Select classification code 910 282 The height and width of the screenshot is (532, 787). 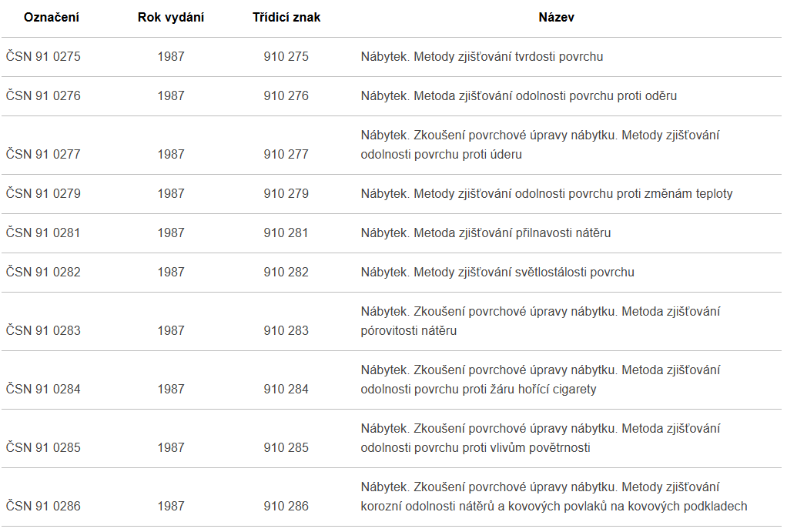pyautogui.click(x=286, y=273)
